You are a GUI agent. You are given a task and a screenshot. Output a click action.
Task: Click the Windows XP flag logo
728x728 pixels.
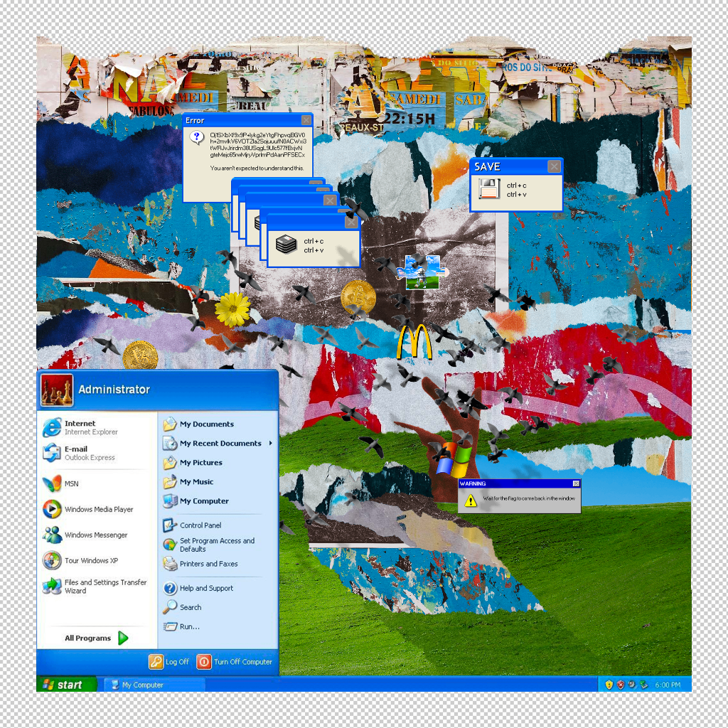coord(454,460)
